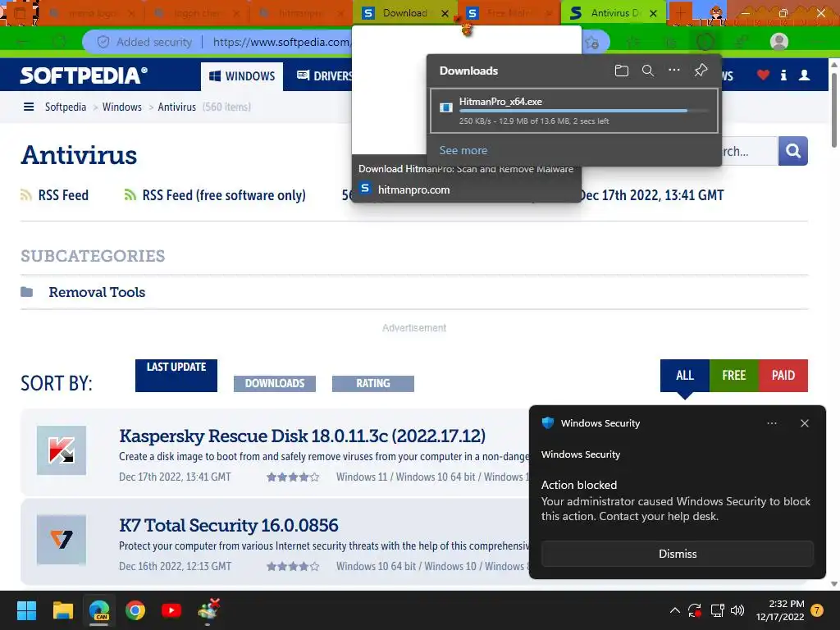The width and height of the screenshot is (840, 630).
Task: Pin the Downloads panel
Action: (701, 71)
